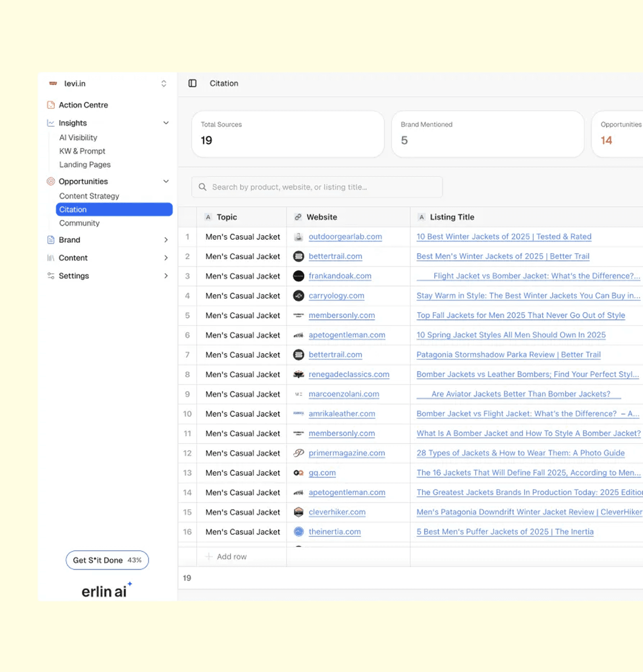The height and width of the screenshot is (672, 643).
Task: Select the Citation sidebar item
Action: tap(114, 210)
